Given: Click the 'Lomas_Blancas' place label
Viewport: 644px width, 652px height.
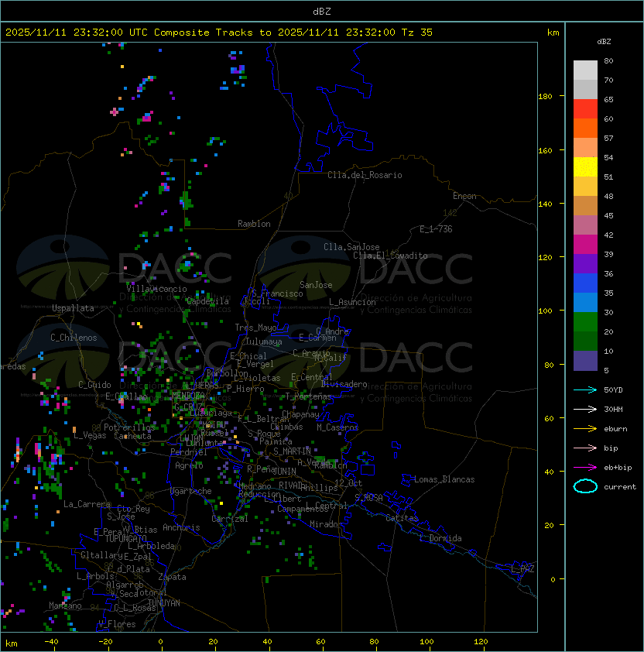Looking at the screenshot, I should click(444, 479).
